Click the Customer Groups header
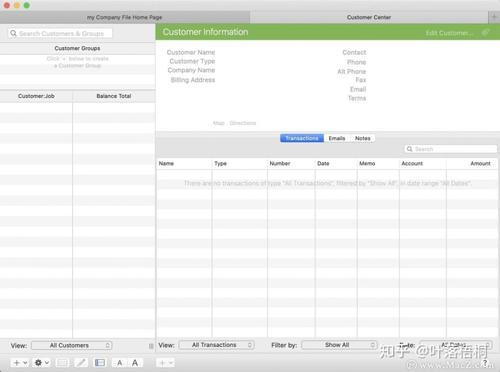 tap(77, 48)
